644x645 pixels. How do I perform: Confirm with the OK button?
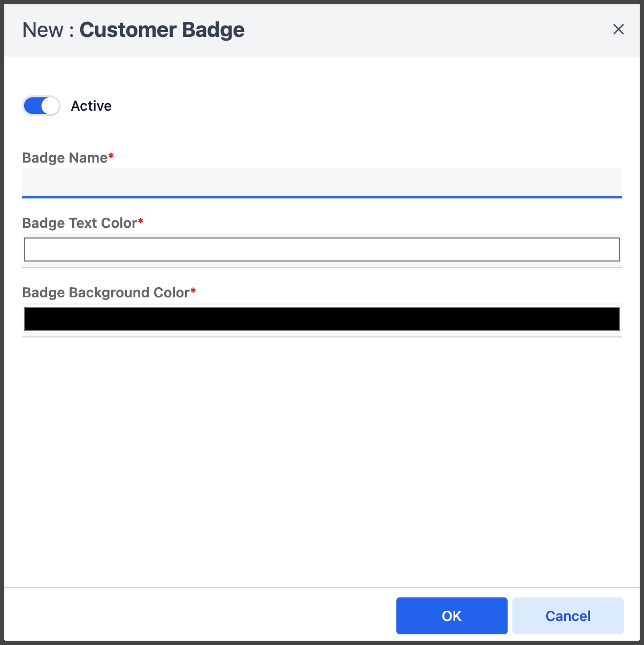[452, 616]
